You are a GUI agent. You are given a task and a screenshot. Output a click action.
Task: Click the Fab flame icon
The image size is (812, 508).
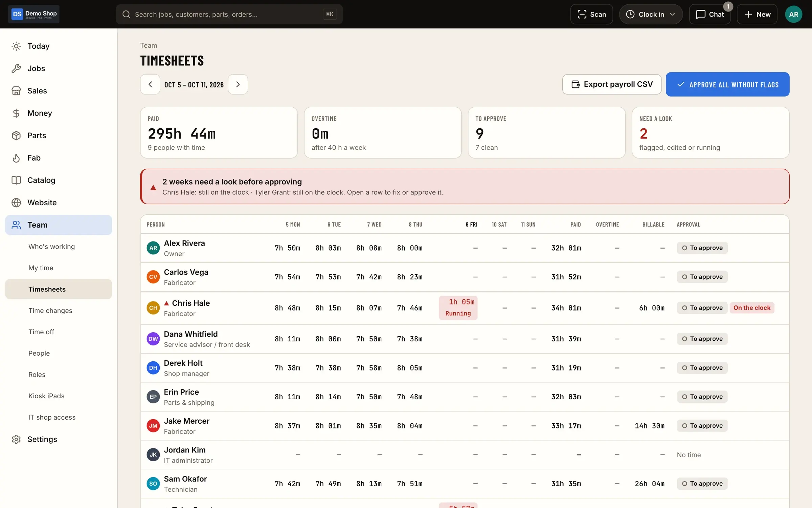[16, 158]
